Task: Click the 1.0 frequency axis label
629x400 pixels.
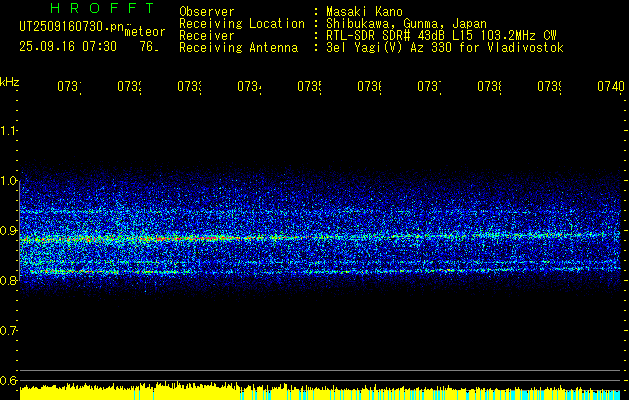Action: click(8, 180)
